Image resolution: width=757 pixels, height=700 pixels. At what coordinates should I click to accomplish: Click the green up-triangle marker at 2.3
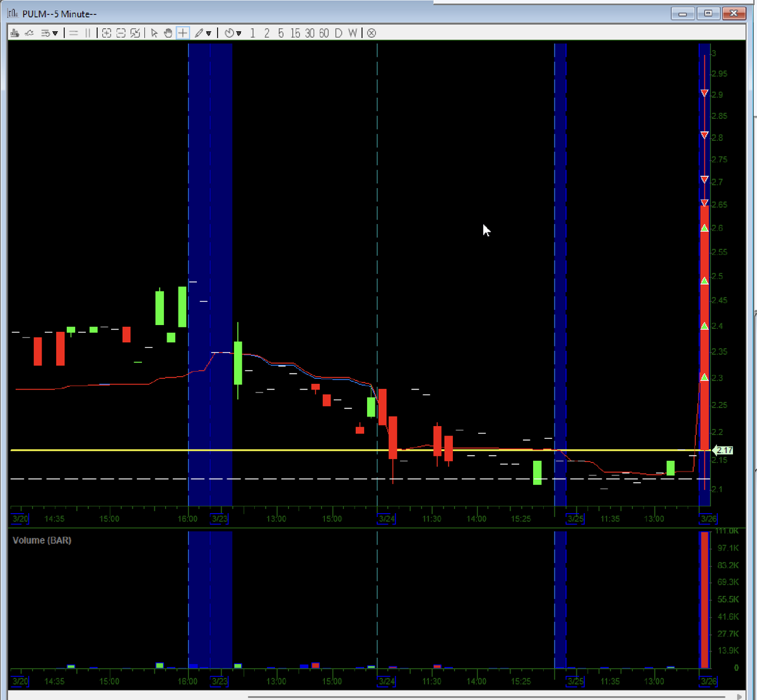click(x=705, y=377)
